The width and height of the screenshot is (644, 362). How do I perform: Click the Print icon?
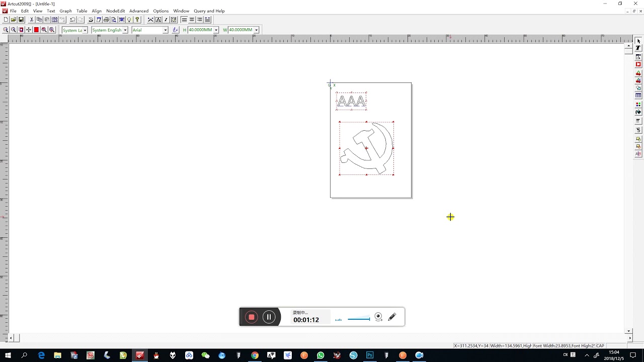106,20
